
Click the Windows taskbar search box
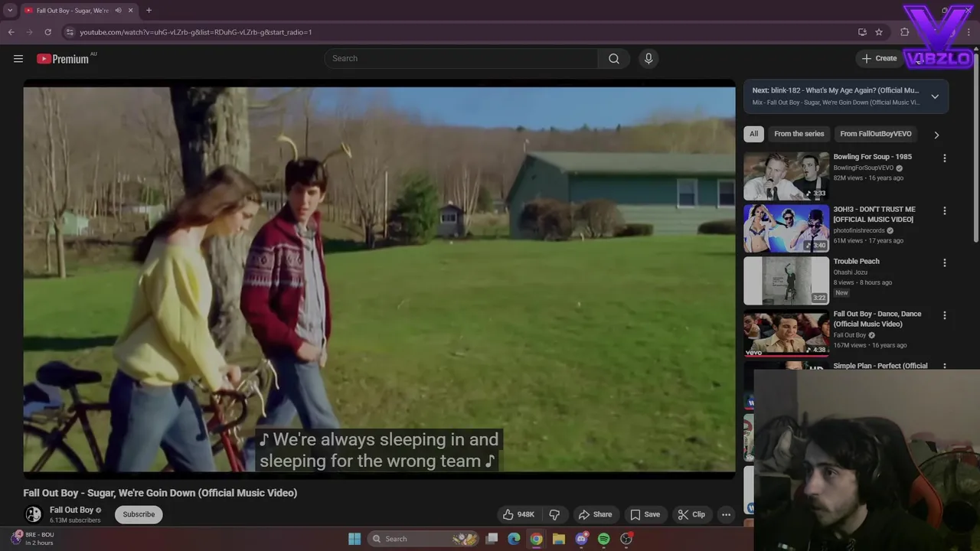click(x=423, y=539)
